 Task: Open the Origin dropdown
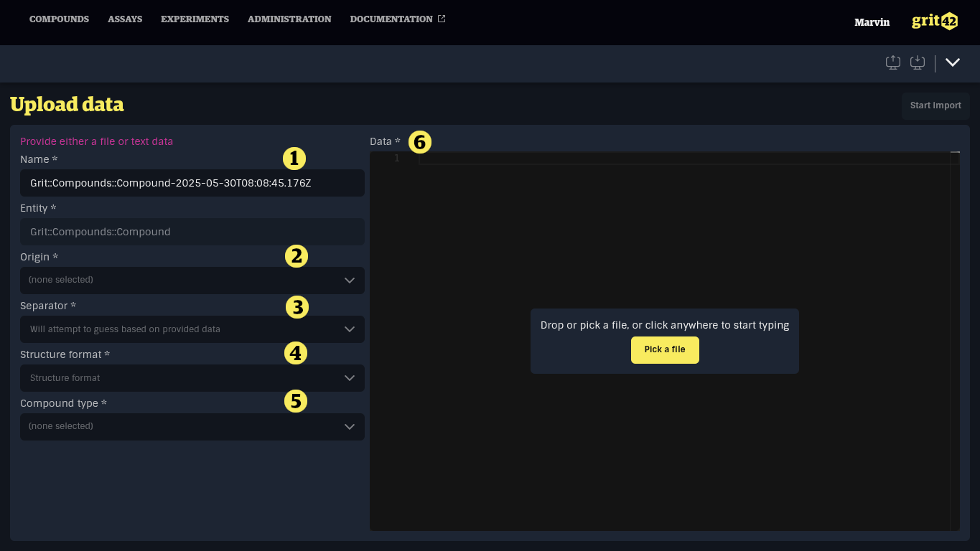192,281
